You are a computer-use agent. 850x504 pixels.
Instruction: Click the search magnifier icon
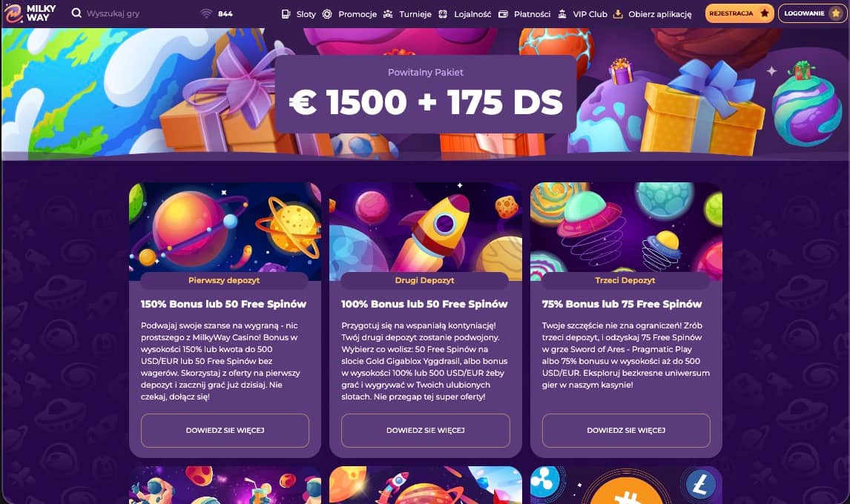(x=76, y=13)
